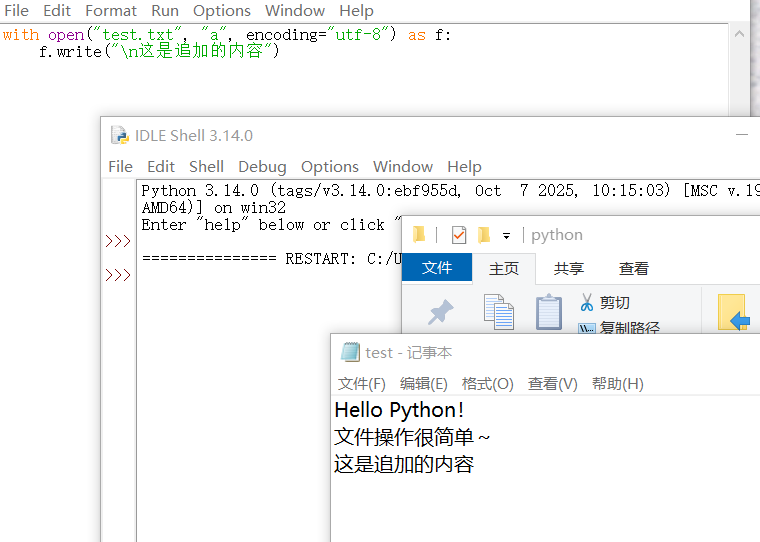Open Edit menu in IDLE Shell

[x=161, y=167]
